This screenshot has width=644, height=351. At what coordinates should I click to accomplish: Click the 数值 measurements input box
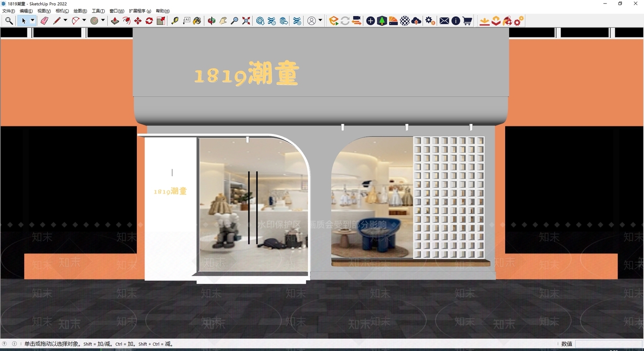[x=609, y=344]
